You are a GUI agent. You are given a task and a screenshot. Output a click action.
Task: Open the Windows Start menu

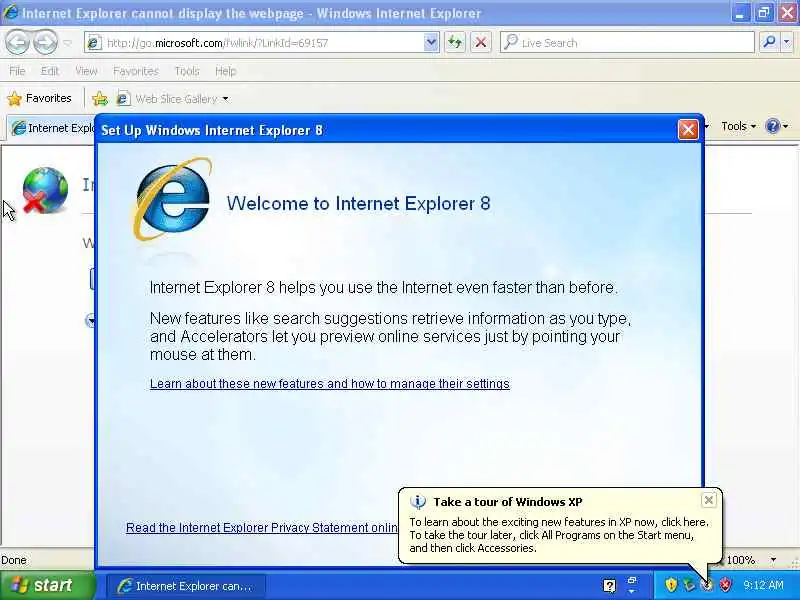(48, 585)
